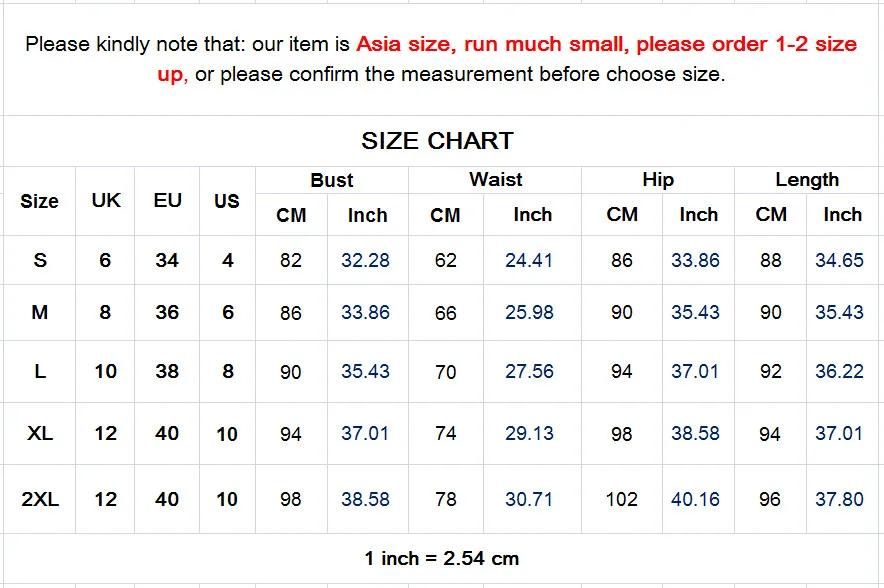This screenshot has height=588, width=884.
Task: Click hip CM value 102
Action: 621,499
